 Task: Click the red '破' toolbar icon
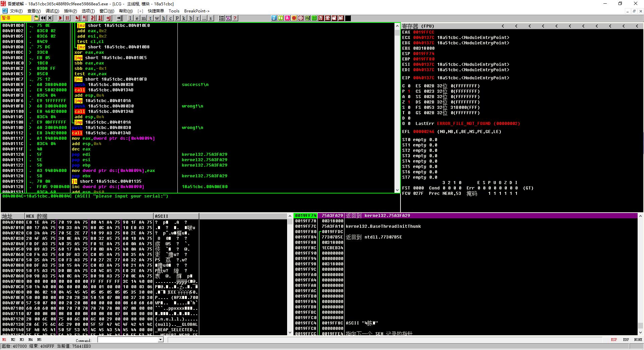tap(334, 18)
